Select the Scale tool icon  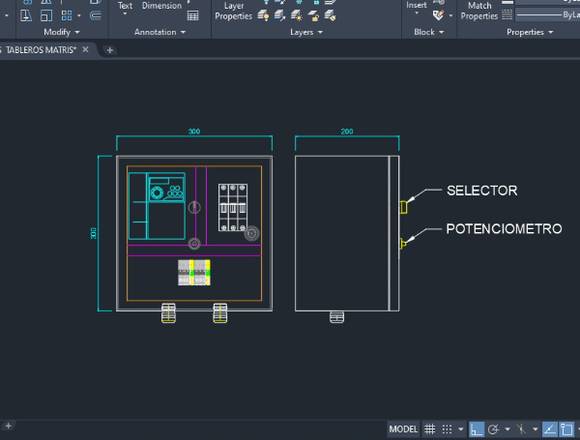(46, 16)
